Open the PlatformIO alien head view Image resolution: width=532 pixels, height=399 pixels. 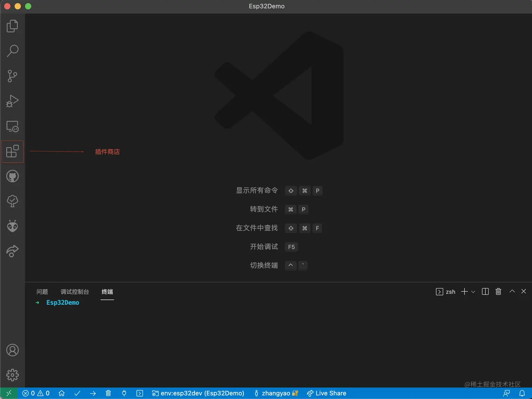(12, 226)
